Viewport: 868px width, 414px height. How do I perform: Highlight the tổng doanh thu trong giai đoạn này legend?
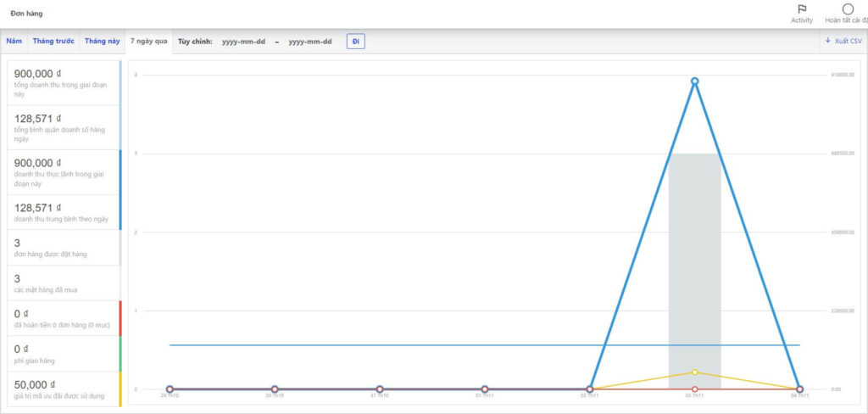coord(64,82)
